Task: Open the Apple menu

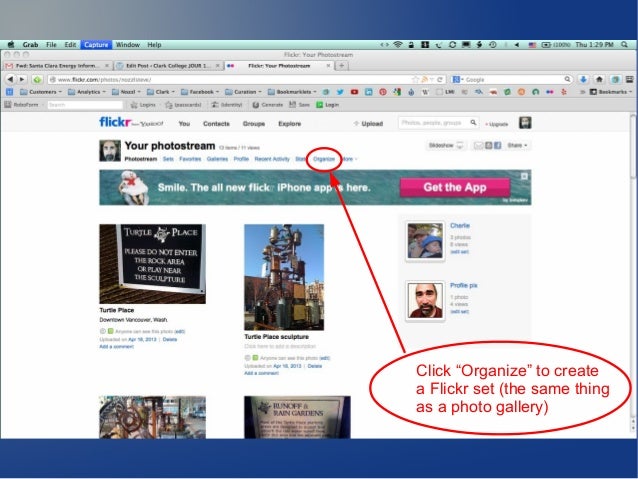Action: (11, 45)
